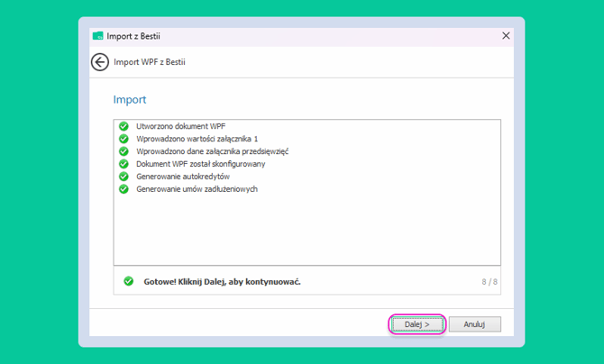This screenshot has height=364, width=604.
Task: Click checkmark beside Generowanie autokredytów
Action: 124,177
